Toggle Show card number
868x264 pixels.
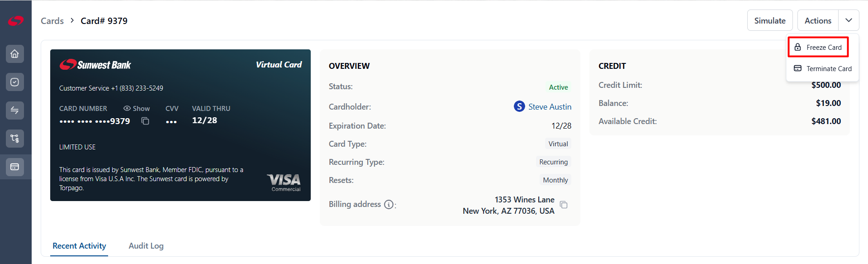pyautogui.click(x=137, y=109)
